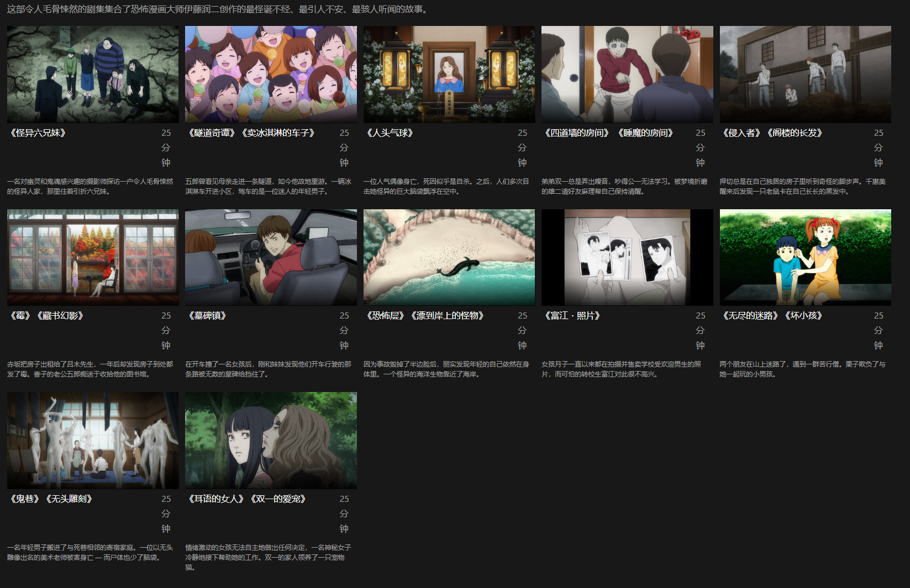The width and height of the screenshot is (910, 588).
Task: Select the synopsis beginning "情绪激动的女孩无法自主地"
Action: tap(268, 558)
